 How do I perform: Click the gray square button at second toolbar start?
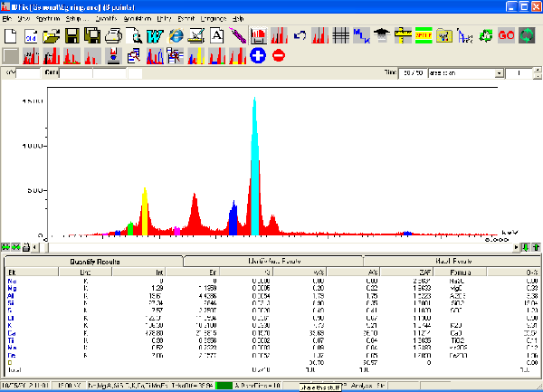[10, 56]
